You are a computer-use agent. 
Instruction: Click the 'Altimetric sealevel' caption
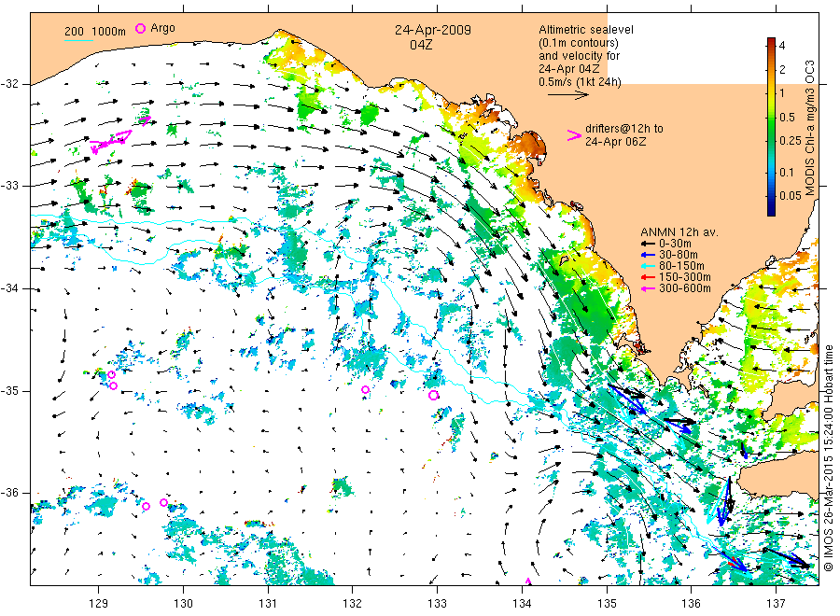coord(586,30)
